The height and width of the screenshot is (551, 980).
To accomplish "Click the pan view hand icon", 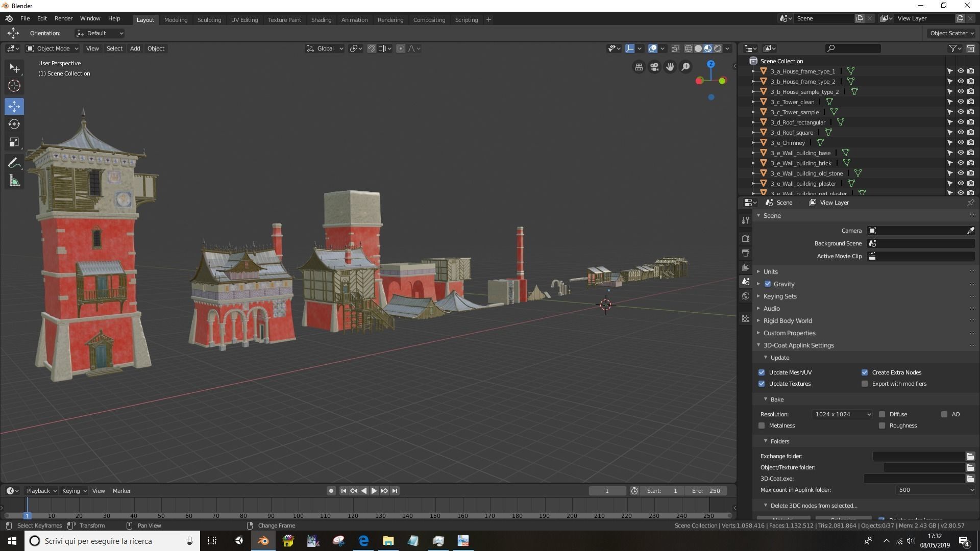I will (x=670, y=67).
